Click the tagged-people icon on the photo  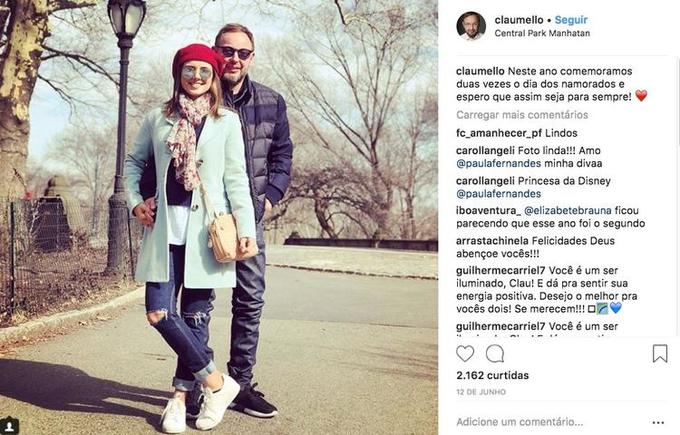[x=8, y=426]
